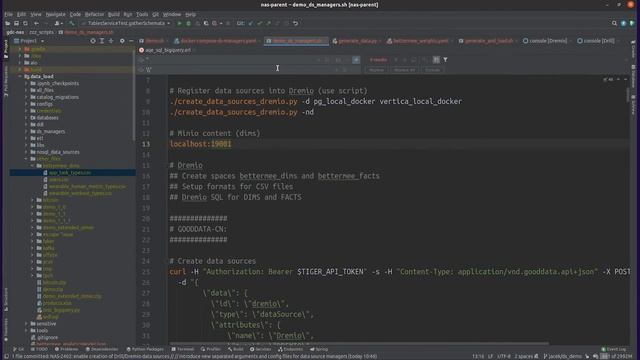Click the Back navigation arrow
Viewport: 640px width, 360px height.
36,23
